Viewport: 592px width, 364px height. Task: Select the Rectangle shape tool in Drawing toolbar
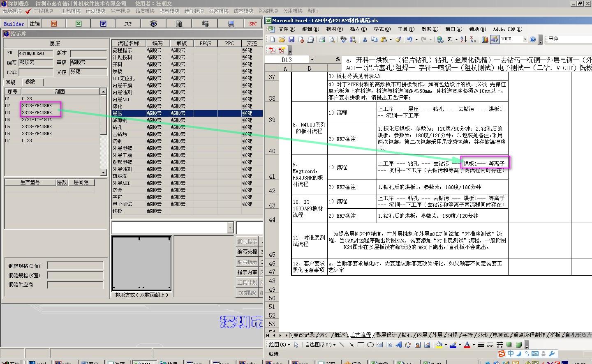361,345
